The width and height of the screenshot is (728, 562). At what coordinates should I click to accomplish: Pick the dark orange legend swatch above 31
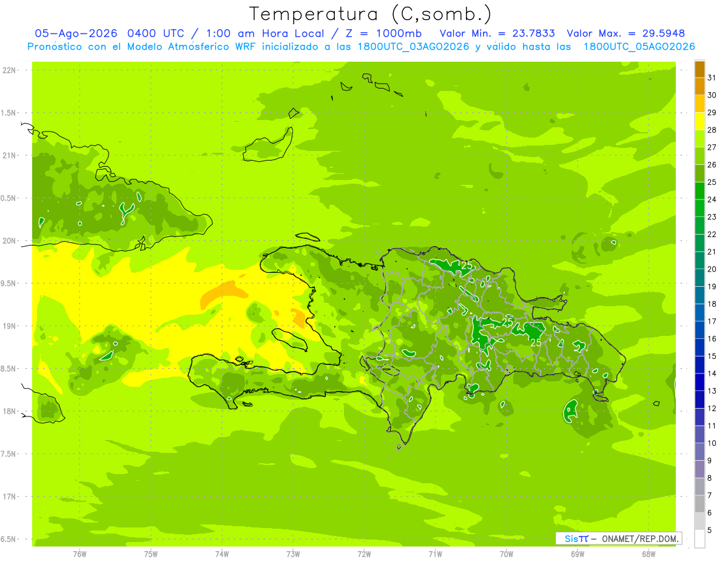click(699, 69)
